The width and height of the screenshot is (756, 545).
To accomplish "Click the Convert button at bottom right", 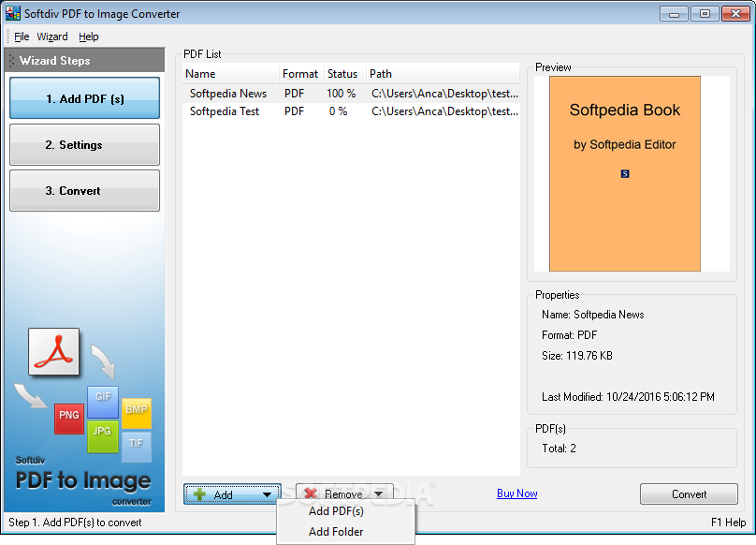I will coord(689,493).
